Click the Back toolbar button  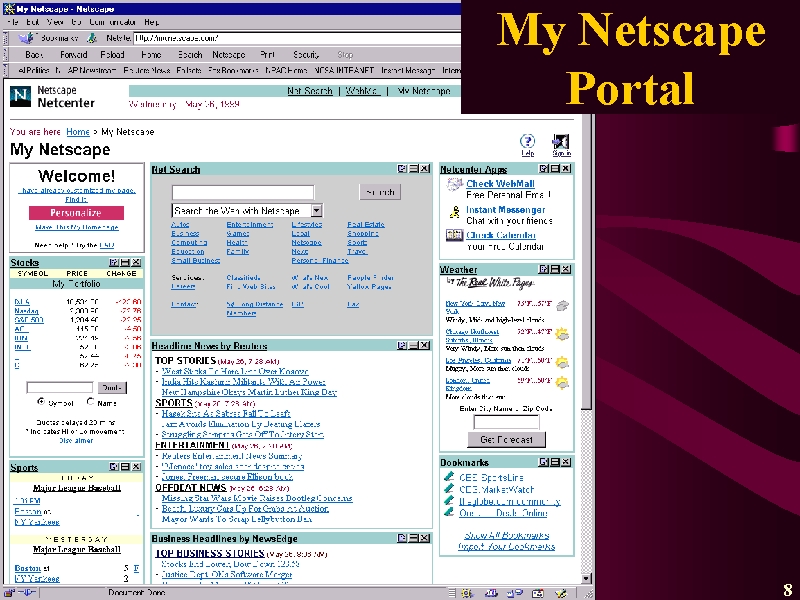tap(34, 55)
